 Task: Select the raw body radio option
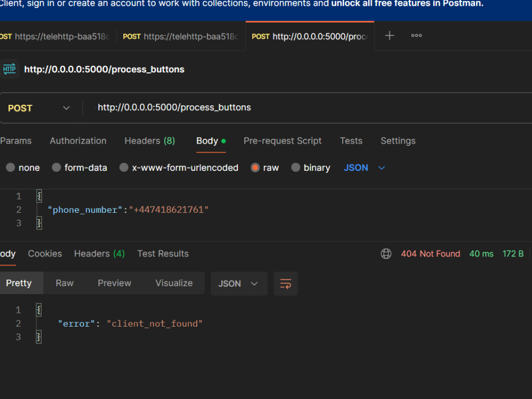click(x=255, y=168)
